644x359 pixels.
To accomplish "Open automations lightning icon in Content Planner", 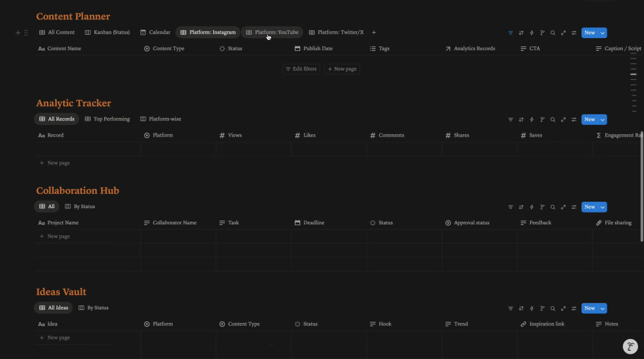I will click(x=531, y=32).
